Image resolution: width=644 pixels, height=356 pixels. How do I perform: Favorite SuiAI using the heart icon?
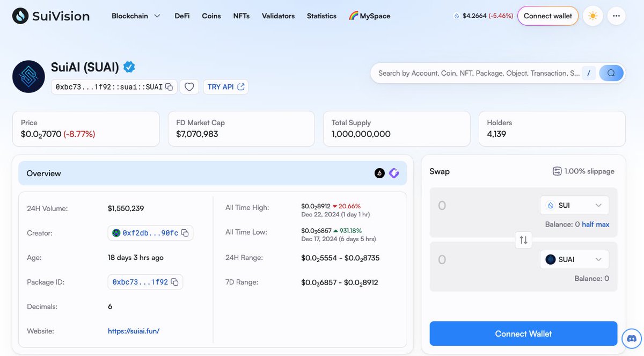click(x=189, y=86)
